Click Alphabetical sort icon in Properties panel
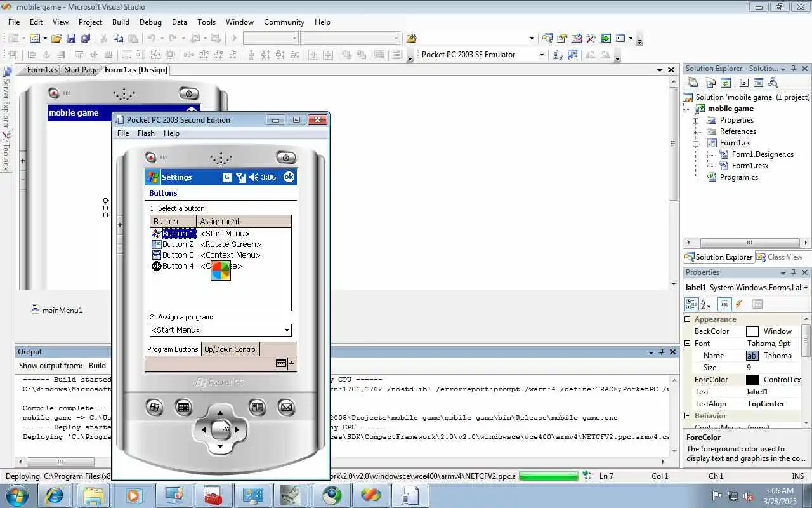This screenshot has width=812, height=508. [x=706, y=304]
